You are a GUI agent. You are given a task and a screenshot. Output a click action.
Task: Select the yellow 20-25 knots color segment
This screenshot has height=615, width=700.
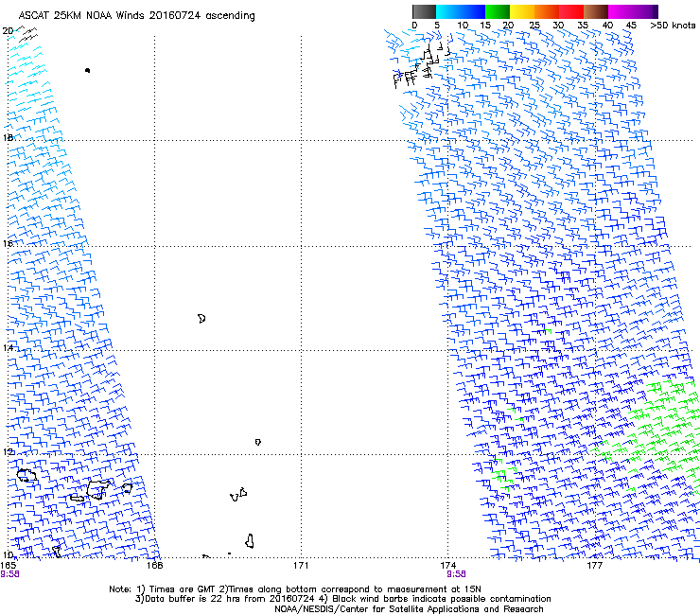[x=522, y=11]
